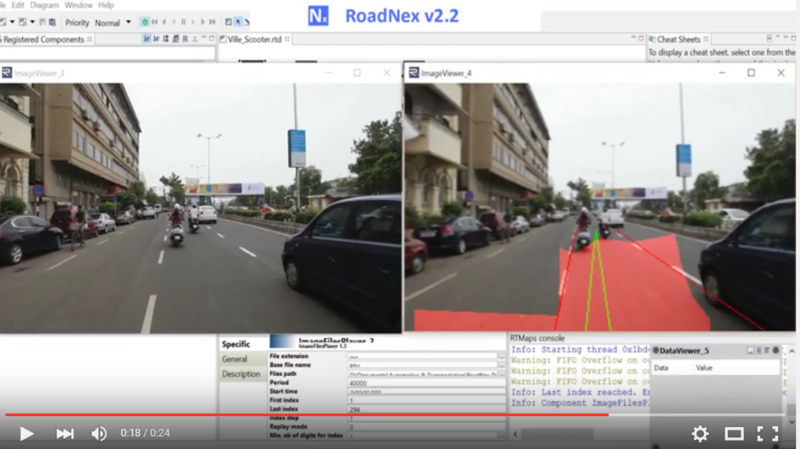This screenshot has width=800, height=449.
Task: Click the Files path field
Action: (422, 374)
